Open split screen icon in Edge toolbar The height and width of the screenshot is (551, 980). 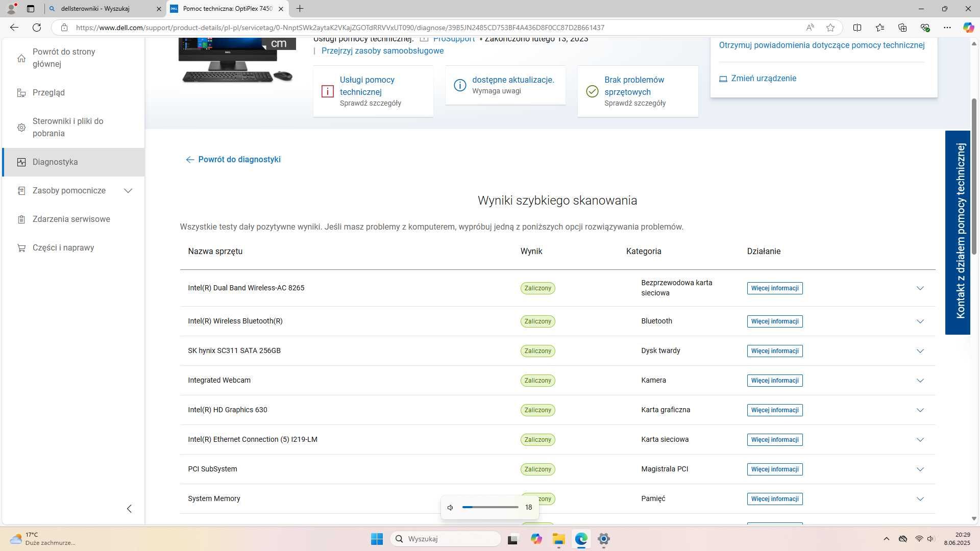tap(857, 28)
